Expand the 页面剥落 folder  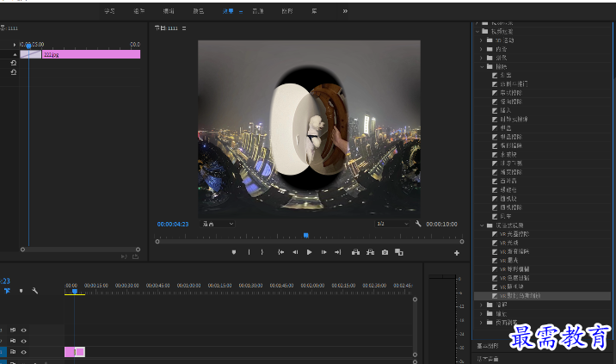click(x=481, y=323)
